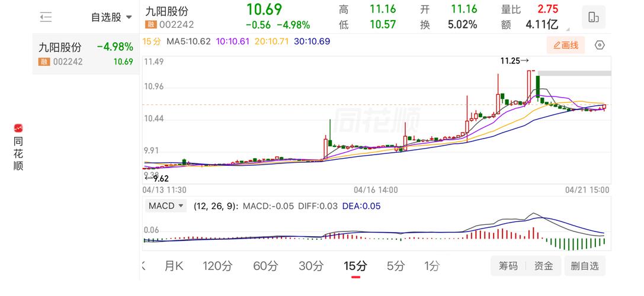Switch to 月K period tab

[x=174, y=266]
